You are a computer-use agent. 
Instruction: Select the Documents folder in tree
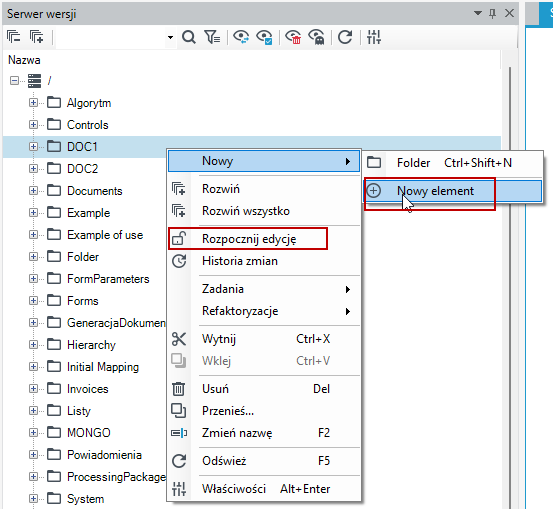(95, 191)
